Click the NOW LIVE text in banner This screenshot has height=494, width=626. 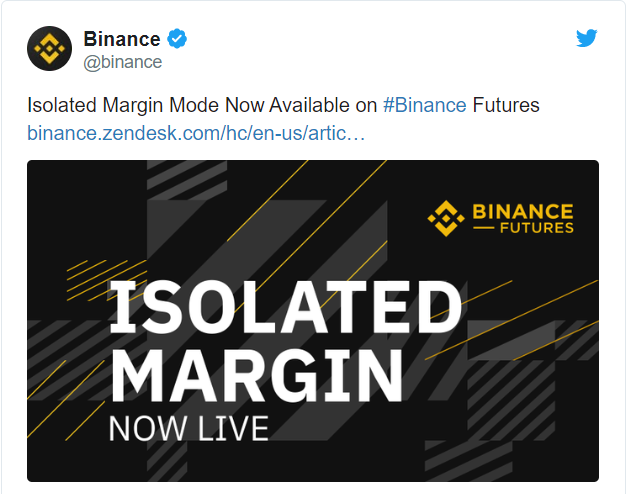coord(188,427)
